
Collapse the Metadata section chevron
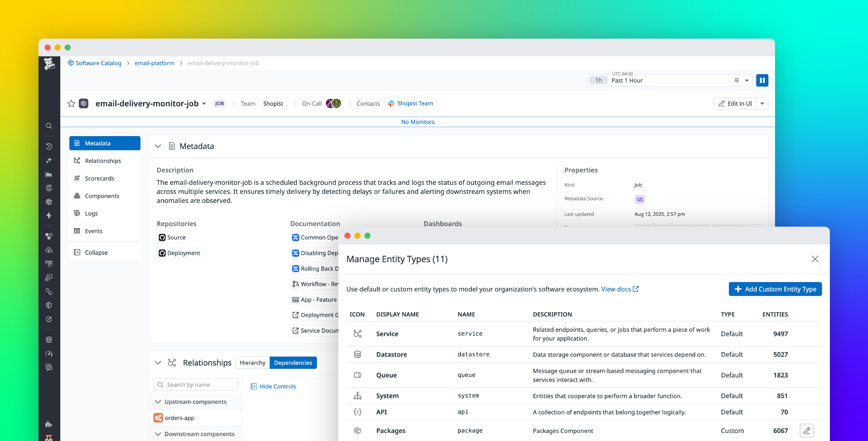coord(158,146)
